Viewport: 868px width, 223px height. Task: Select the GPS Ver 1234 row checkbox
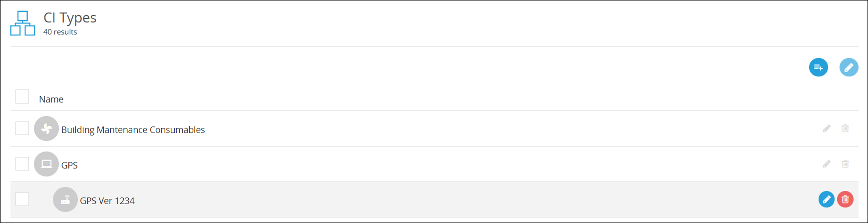pos(22,199)
